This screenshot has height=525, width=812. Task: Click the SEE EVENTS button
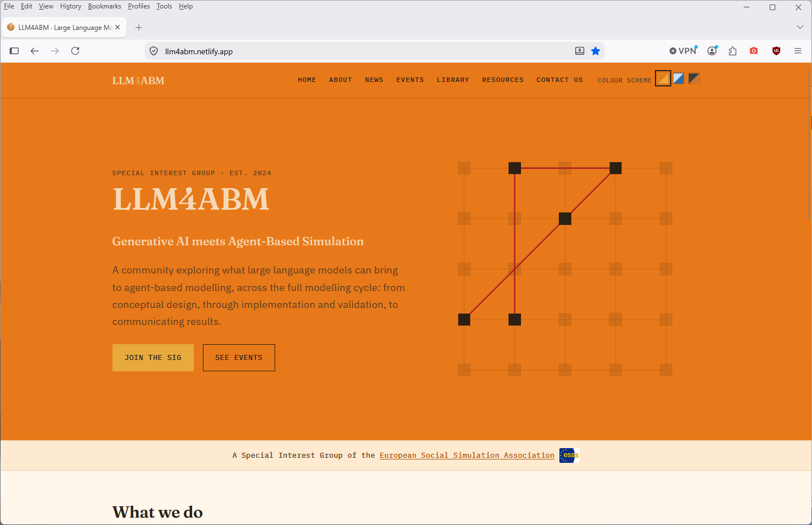pyautogui.click(x=239, y=358)
